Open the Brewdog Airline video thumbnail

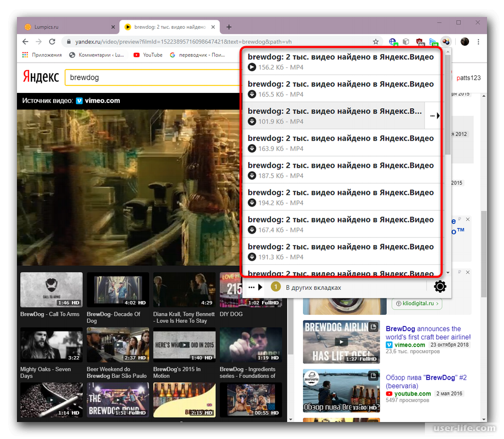[341, 342]
